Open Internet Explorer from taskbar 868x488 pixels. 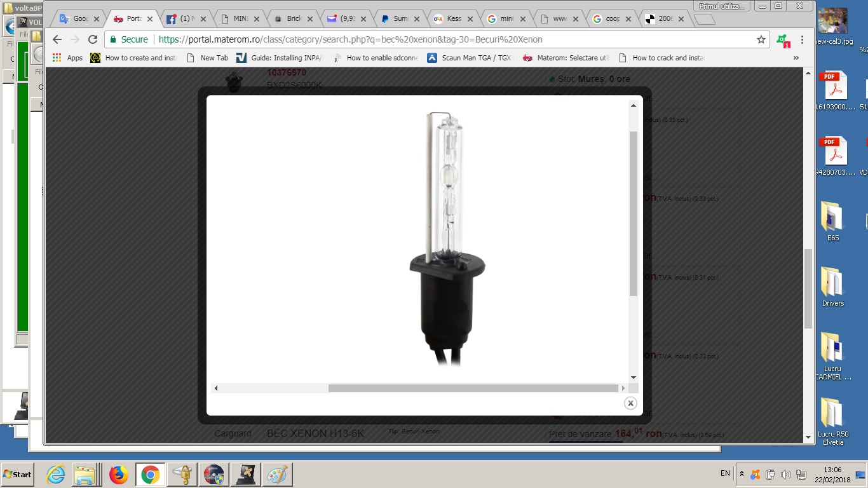56,475
